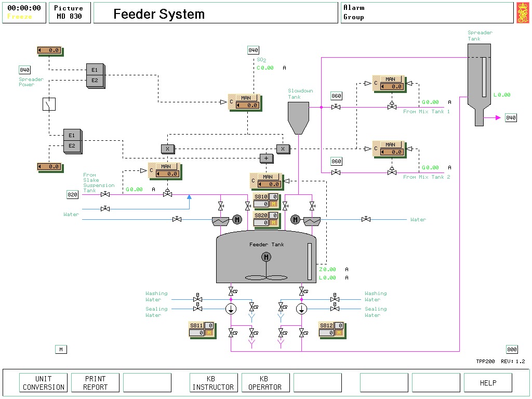The height and width of the screenshot is (399, 532).
Task: Click the Mix Tank 1 control valve
Action: click(x=392, y=105)
